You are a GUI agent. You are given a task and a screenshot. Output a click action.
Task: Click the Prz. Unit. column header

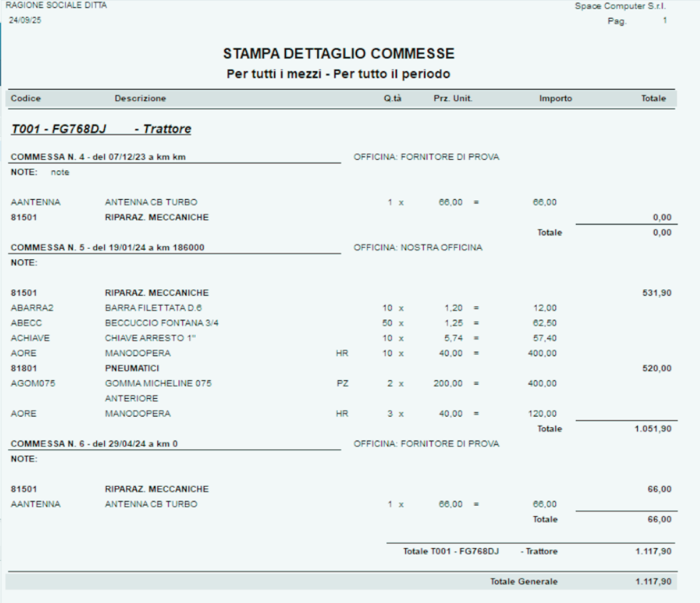pos(453,98)
